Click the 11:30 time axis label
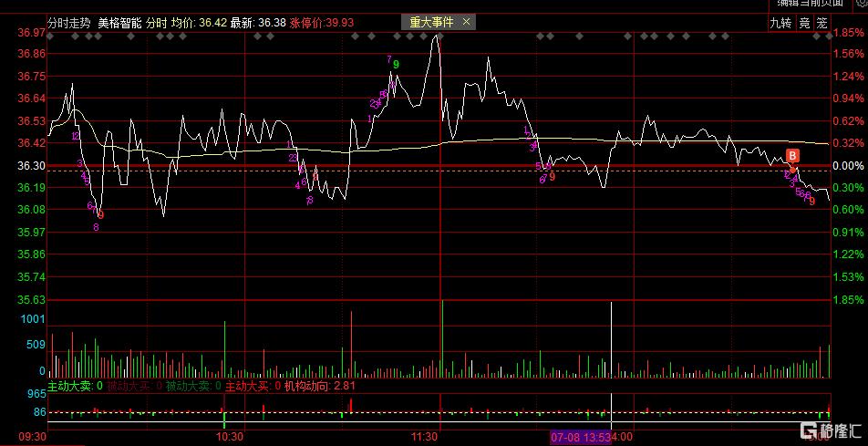This screenshot has height=446, width=868. (425, 436)
